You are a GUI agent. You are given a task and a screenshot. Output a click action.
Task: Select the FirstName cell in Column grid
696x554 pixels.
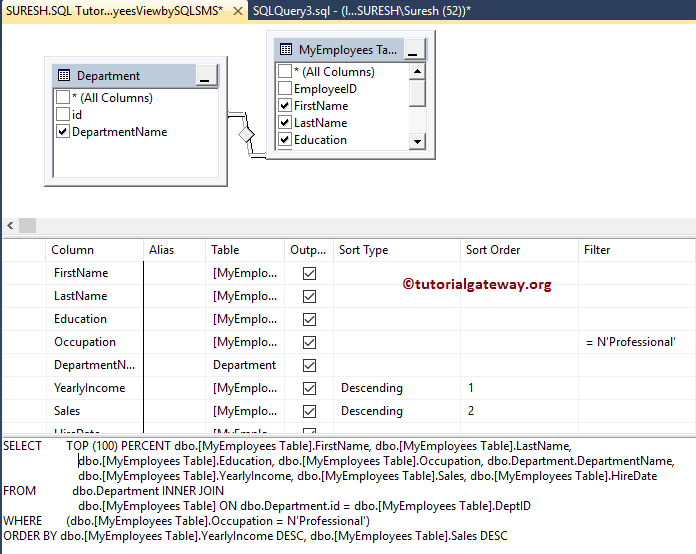pyautogui.click(x=95, y=273)
